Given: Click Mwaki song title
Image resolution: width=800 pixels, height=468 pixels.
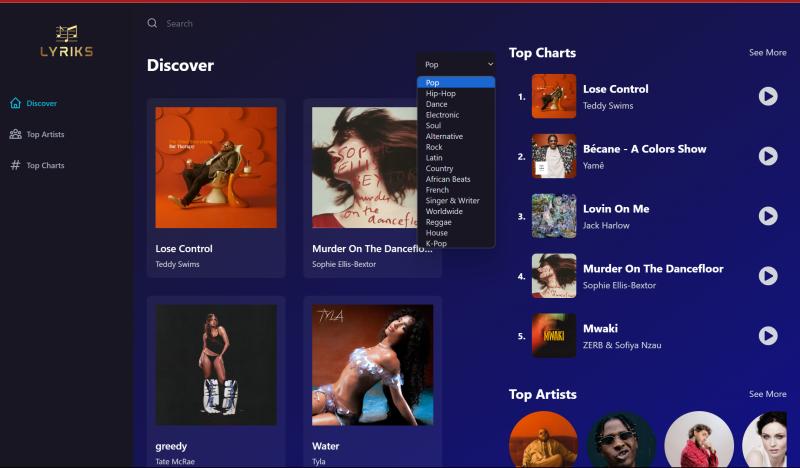Looking at the screenshot, I should click(601, 329).
